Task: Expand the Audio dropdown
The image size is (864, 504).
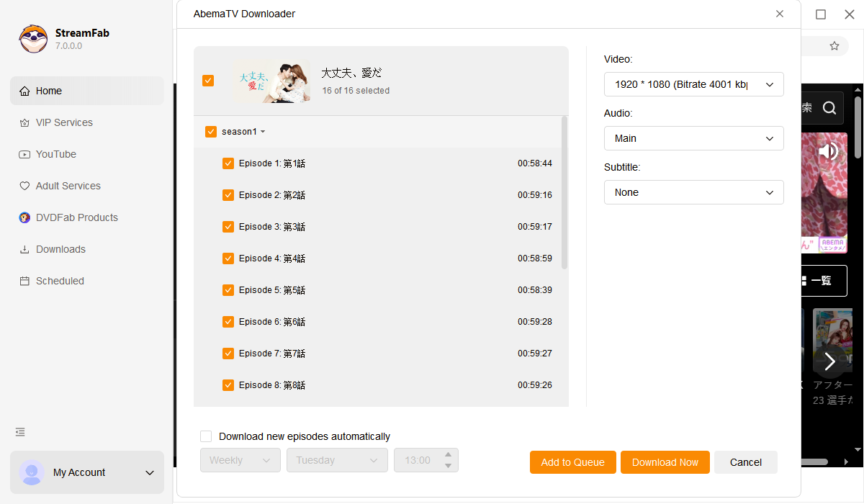Action: [693, 138]
